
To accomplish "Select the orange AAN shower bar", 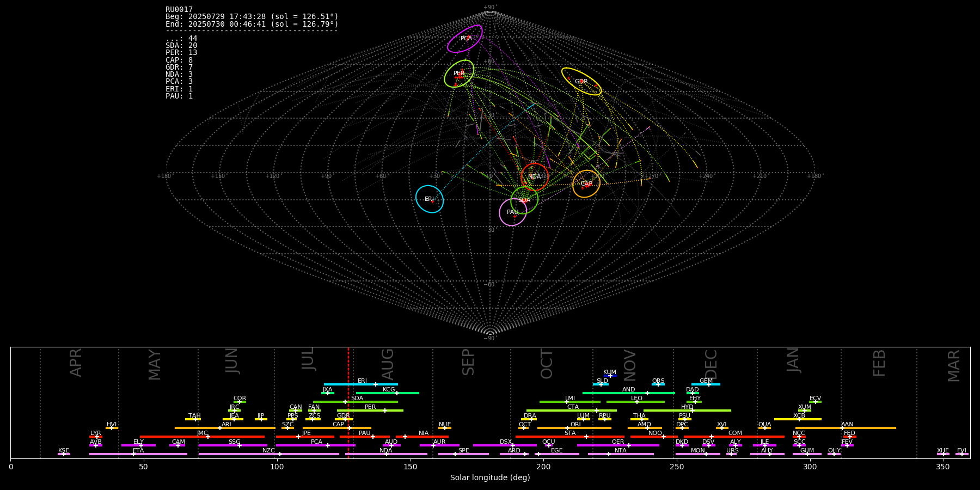I will click(x=846, y=428).
